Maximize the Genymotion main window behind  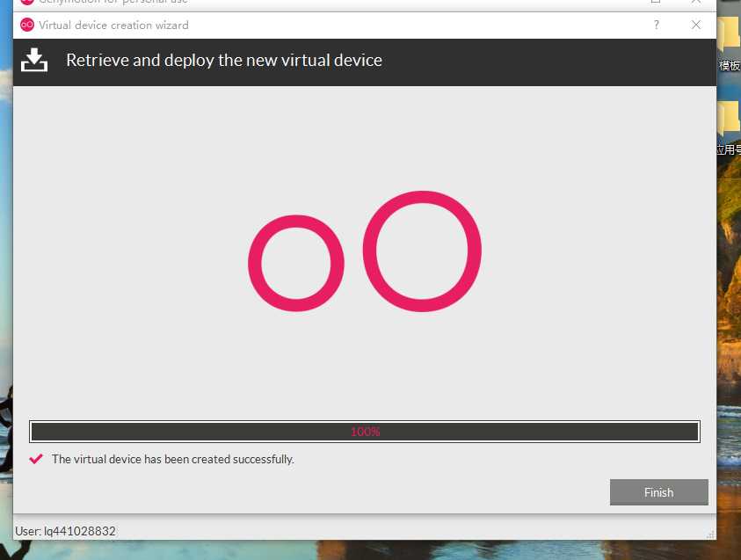tap(656, 2)
